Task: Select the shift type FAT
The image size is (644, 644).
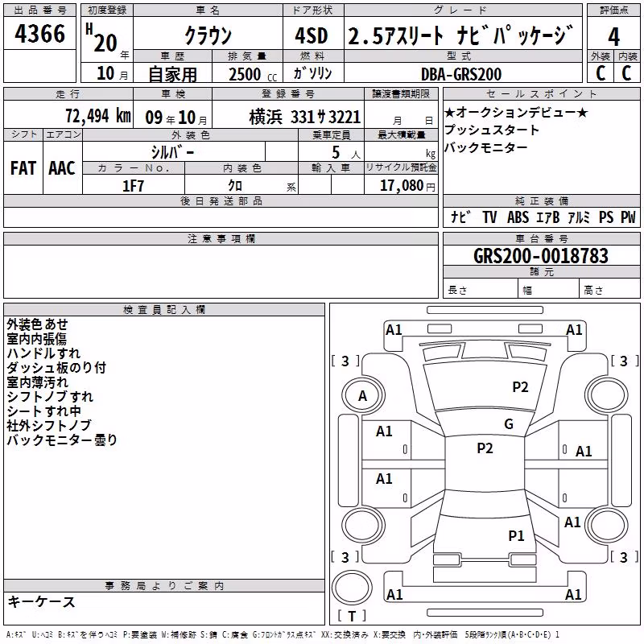Action: pos(23,168)
